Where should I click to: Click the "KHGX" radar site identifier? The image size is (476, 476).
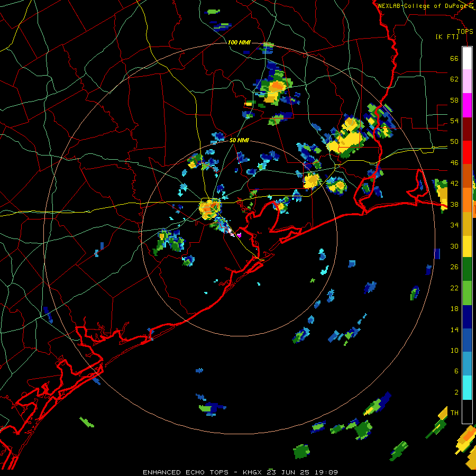tap(253, 472)
